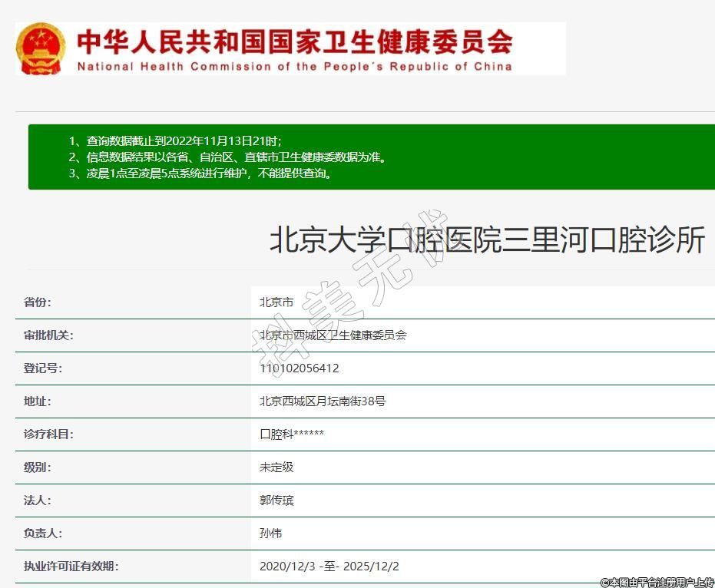The height and width of the screenshot is (588, 715).
Task: Select the registration number 110102056412
Action: point(299,368)
